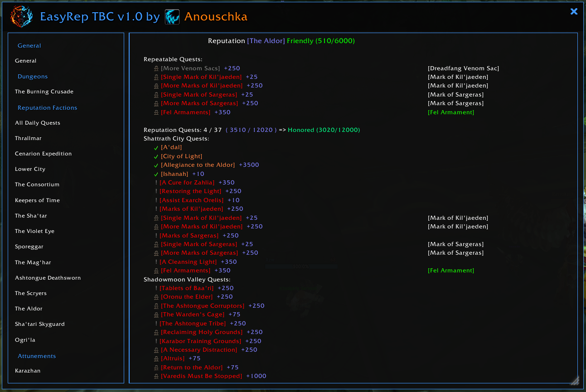Click the quest icon beside Return to the Aldor
Viewport: 586px width, 392px height.
156,368
